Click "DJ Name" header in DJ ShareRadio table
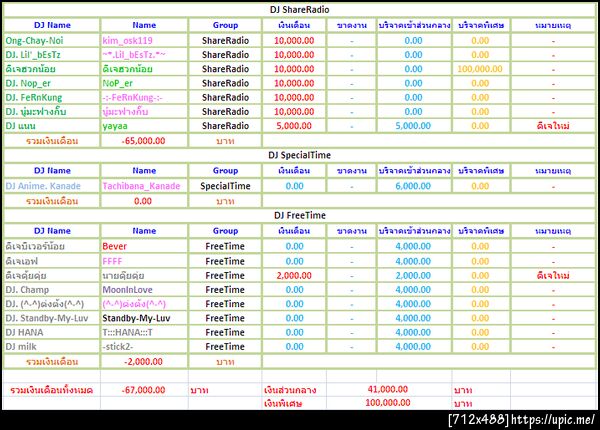Screen dimensions: 600x430 click(52, 25)
